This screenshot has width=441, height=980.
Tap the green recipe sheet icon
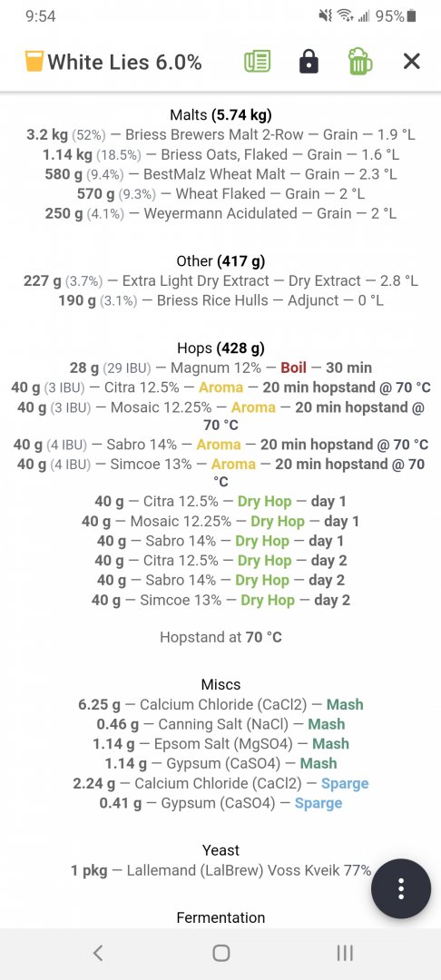tap(257, 62)
